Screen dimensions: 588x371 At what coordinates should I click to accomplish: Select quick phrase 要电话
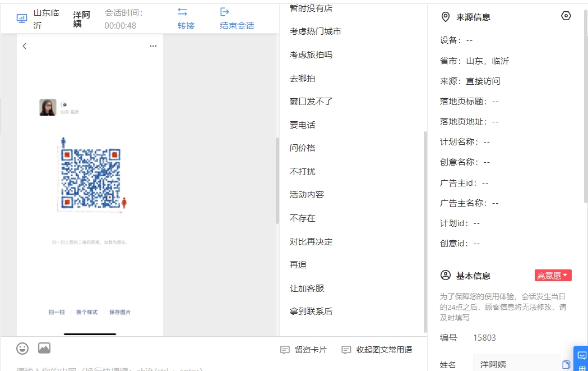(x=302, y=125)
